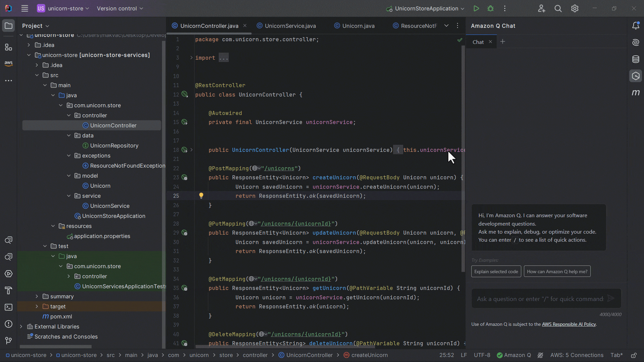644x362 pixels.
Task: Open the UnicornStoreApplication run configuration dropdown
Action: tap(425, 8)
